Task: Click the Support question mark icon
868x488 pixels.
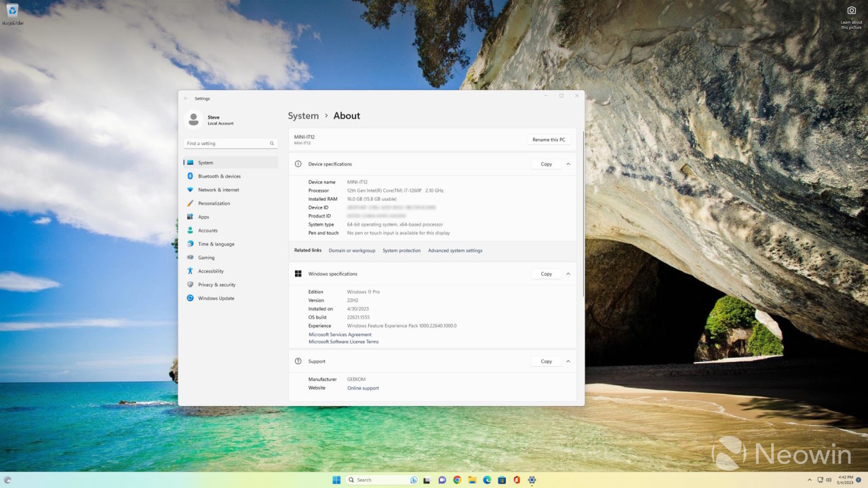Action: click(x=298, y=361)
